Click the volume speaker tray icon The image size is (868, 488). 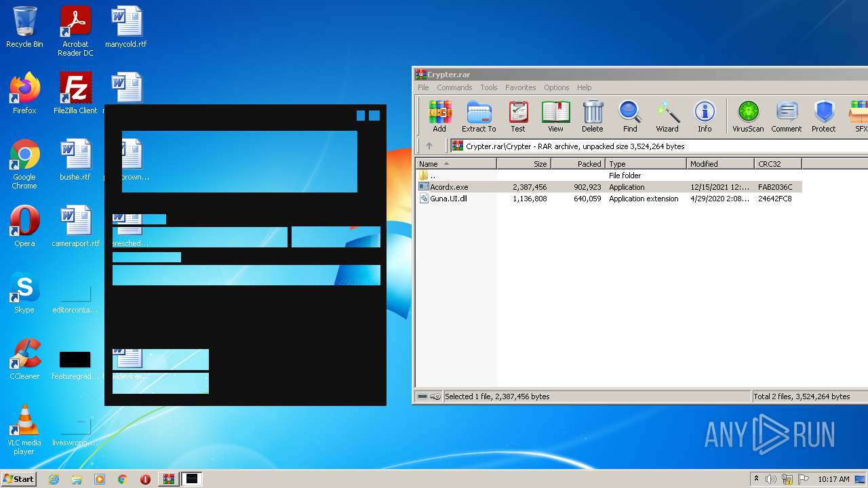[x=771, y=479]
